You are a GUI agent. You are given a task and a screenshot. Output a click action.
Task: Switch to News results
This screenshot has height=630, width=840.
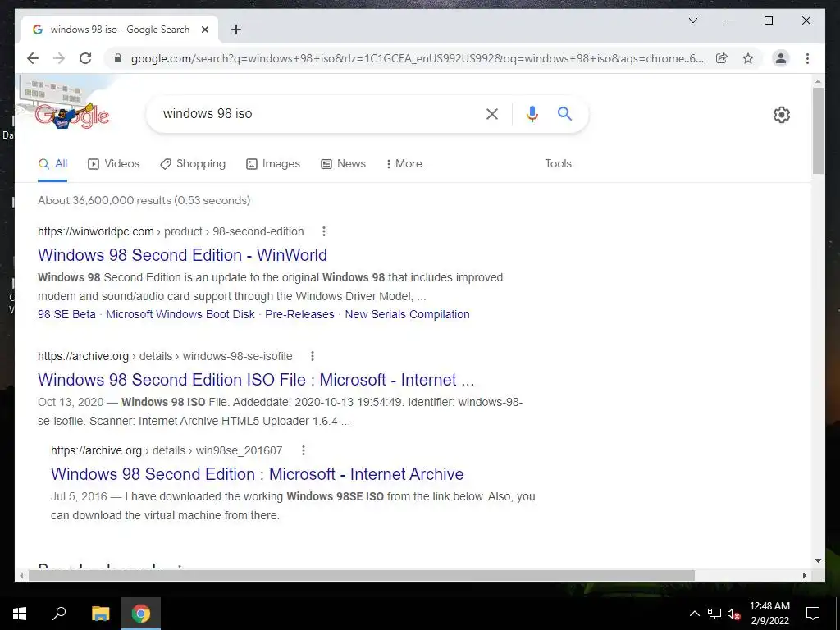343,164
